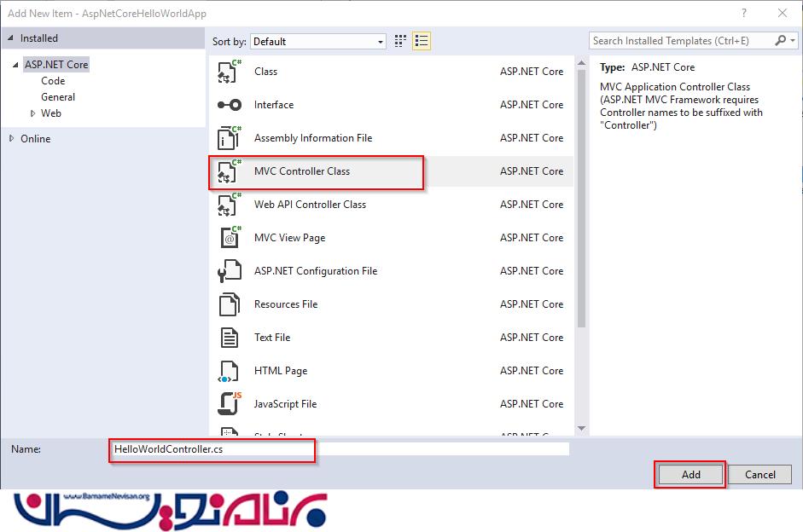Open the Sort by dropdown

pyautogui.click(x=319, y=41)
